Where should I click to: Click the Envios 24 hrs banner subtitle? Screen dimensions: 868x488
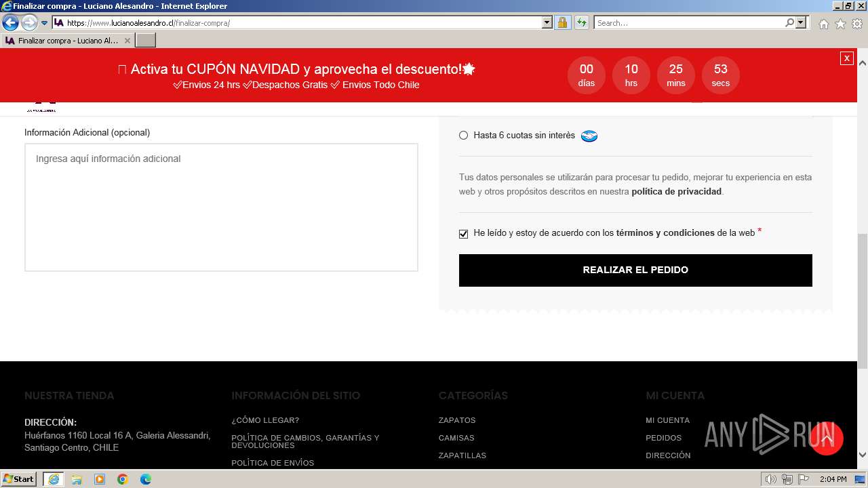[296, 85]
